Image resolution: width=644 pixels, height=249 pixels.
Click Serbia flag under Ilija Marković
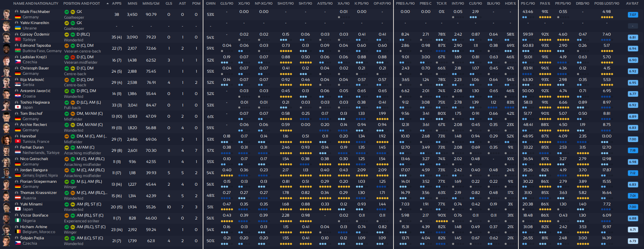point(18,85)
